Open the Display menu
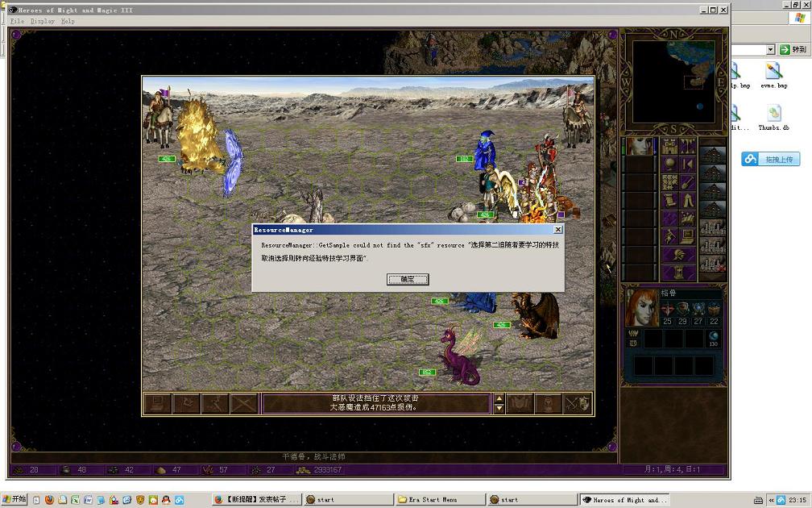The width and height of the screenshot is (812, 508). click(43, 21)
